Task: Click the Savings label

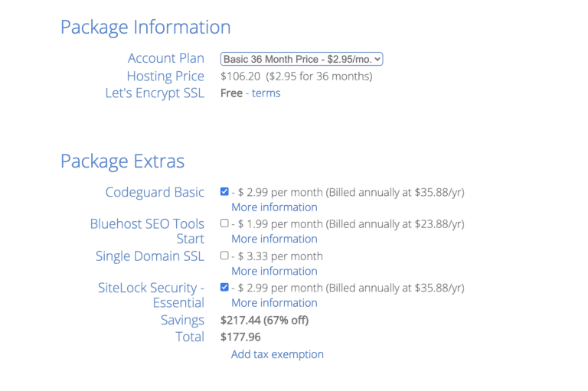Action: tap(182, 320)
